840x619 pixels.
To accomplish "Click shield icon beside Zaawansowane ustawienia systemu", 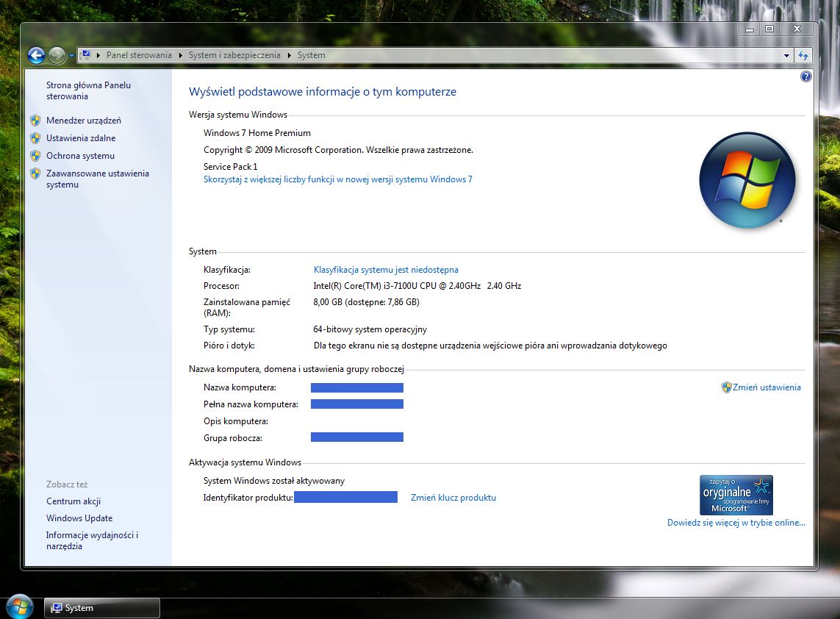I will (x=35, y=173).
